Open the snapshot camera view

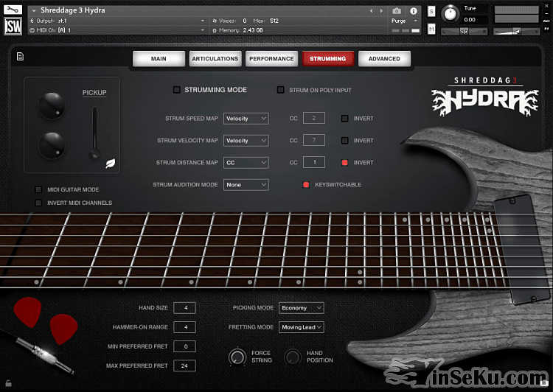[x=397, y=11]
